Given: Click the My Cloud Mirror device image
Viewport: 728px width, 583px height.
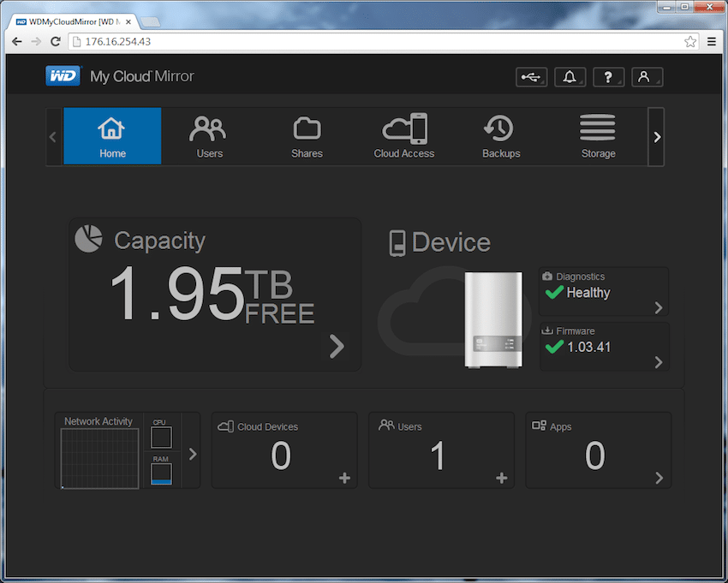Looking at the screenshot, I should (493, 320).
